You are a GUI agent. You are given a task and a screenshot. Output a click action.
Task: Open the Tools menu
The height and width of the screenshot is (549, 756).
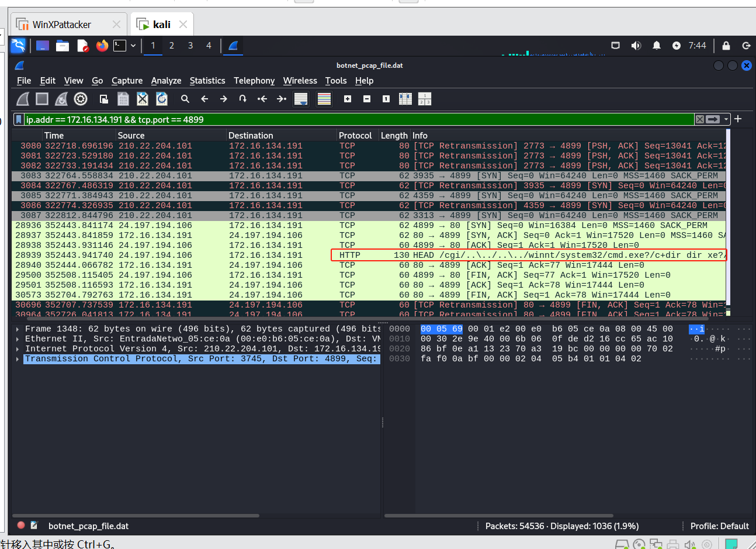tap(336, 81)
